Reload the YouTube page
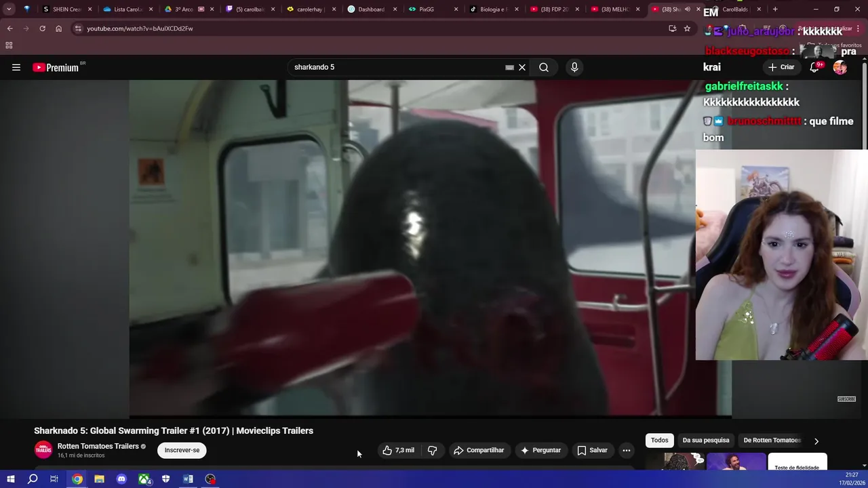This screenshot has height=488, width=868. 42,28
